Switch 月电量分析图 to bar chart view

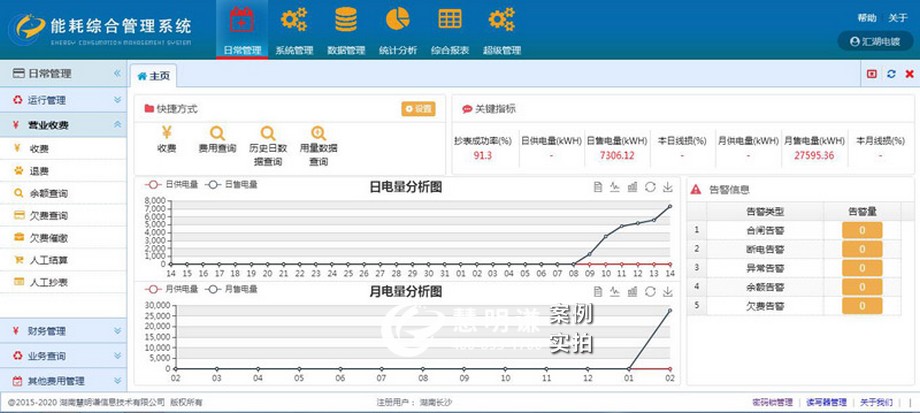(632, 290)
